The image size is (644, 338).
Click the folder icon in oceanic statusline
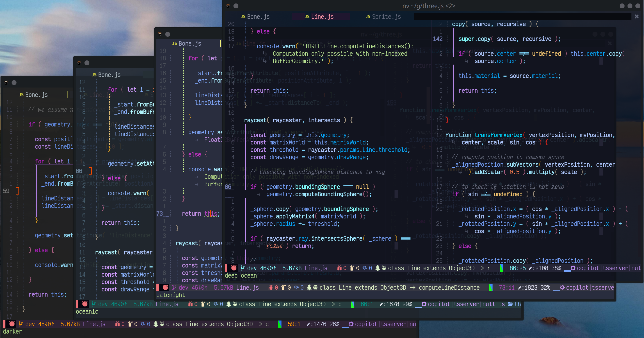pyautogui.click(x=510, y=304)
